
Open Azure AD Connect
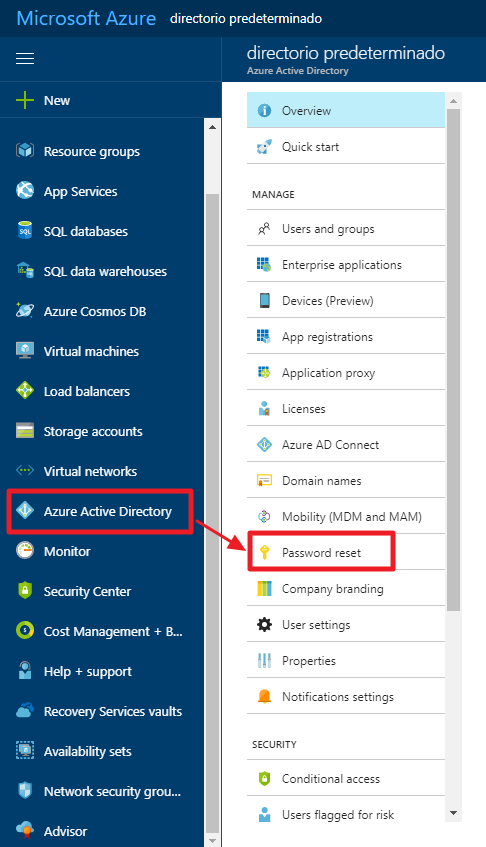pyautogui.click(x=346, y=445)
